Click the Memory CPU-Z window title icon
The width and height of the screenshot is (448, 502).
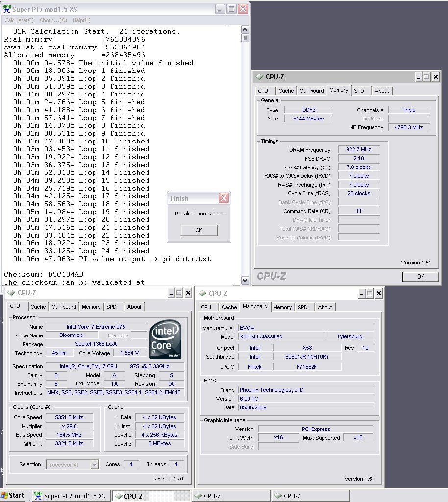tap(259, 77)
